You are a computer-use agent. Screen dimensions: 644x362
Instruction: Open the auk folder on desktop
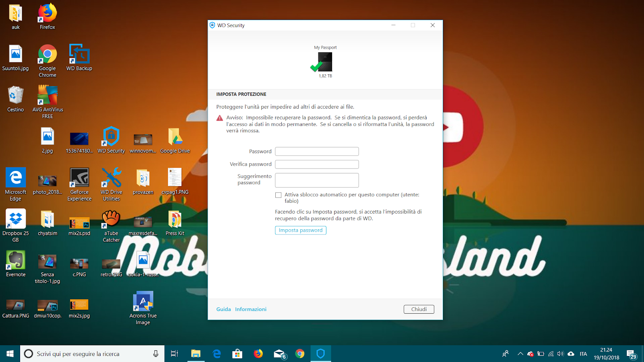tap(16, 16)
